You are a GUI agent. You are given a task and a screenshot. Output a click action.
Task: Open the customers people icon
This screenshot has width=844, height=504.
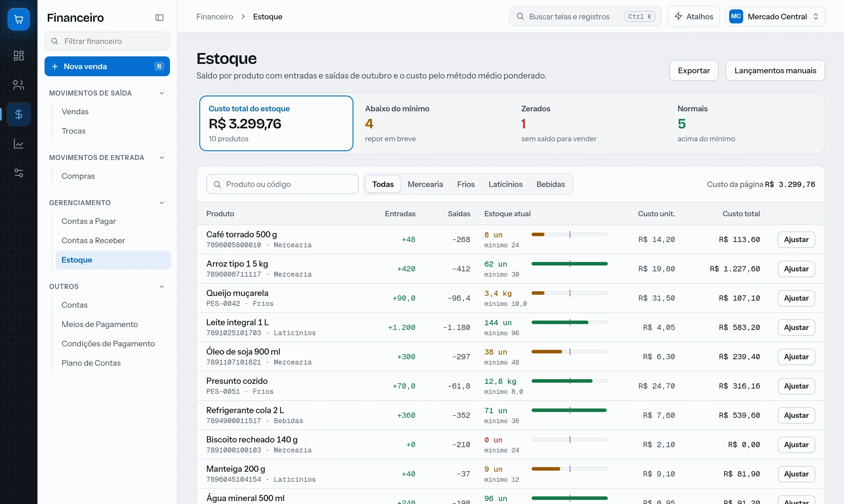[19, 85]
